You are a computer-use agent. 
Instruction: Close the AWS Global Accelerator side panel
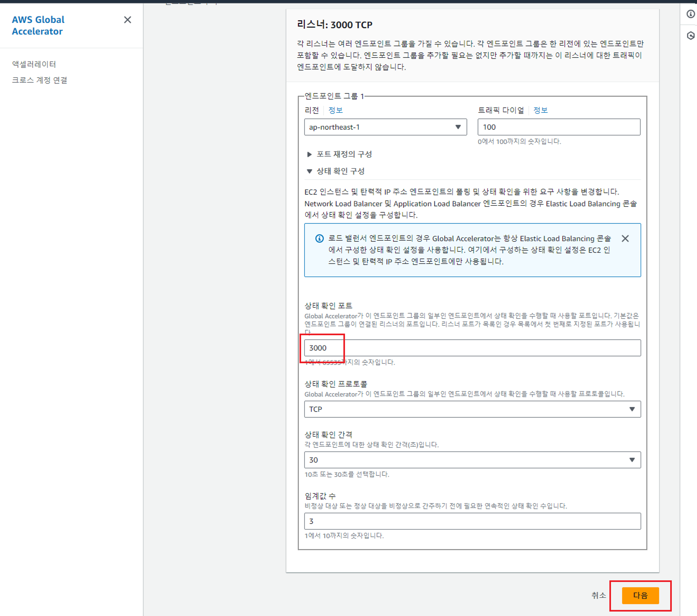[128, 20]
